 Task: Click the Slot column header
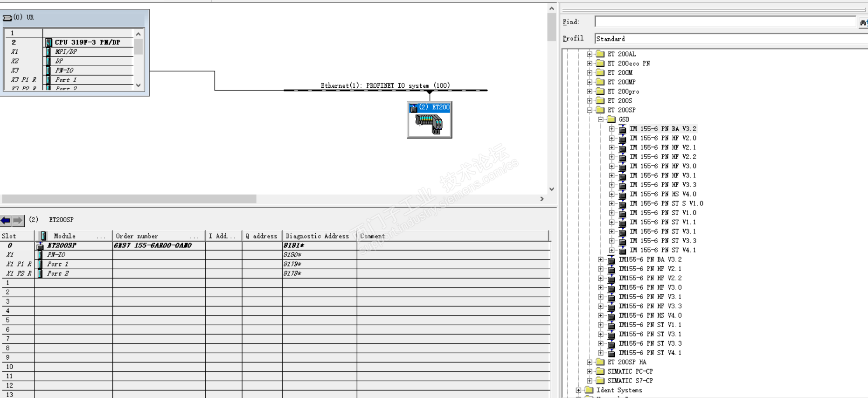pos(17,236)
